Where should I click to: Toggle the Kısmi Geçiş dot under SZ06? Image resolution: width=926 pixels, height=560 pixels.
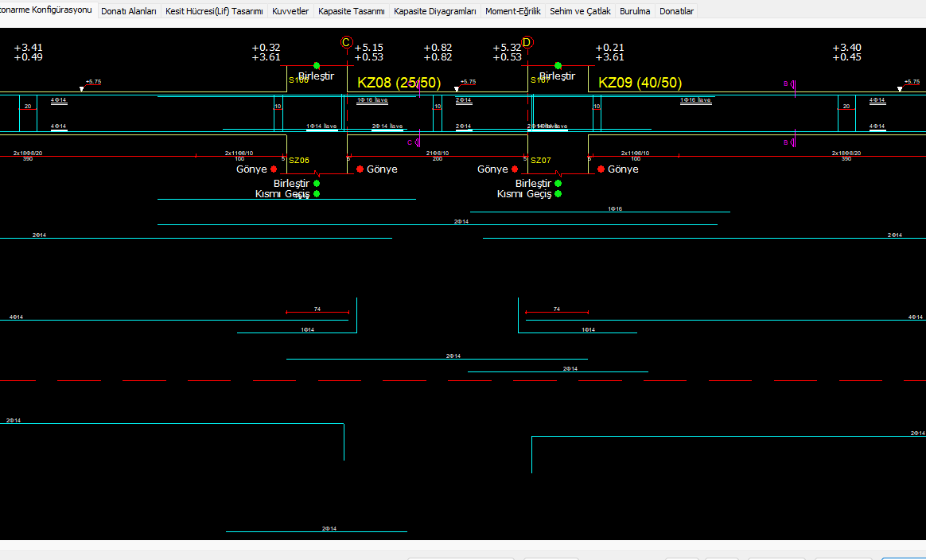317,194
